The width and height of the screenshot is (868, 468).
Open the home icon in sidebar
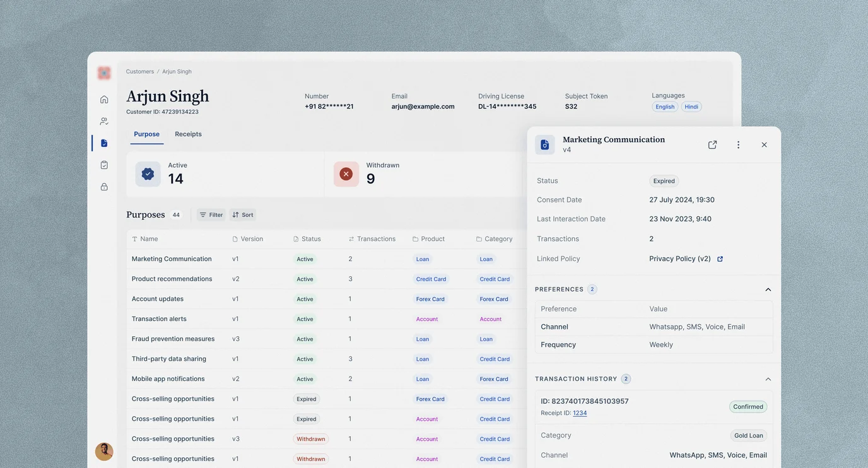104,99
